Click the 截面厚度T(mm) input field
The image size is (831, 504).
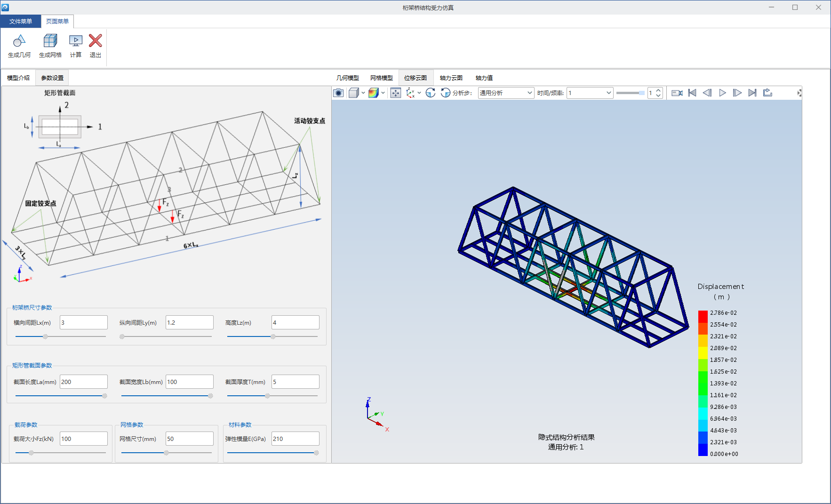point(296,382)
